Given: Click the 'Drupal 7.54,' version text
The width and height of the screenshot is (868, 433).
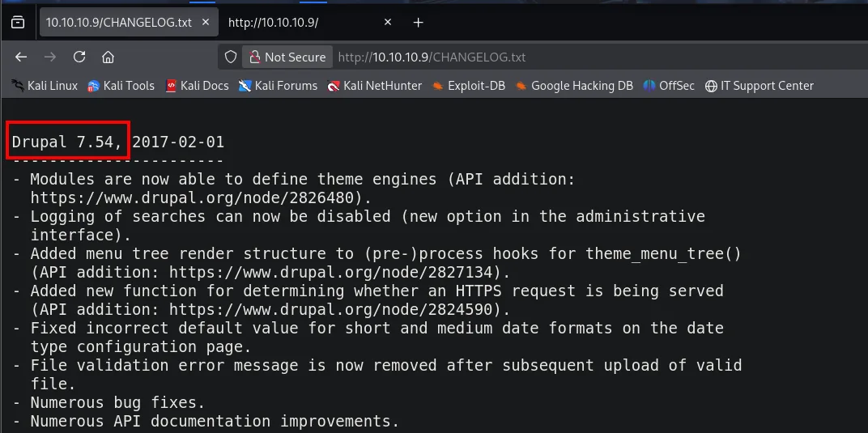Looking at the screenshot, I should (67, 142).
